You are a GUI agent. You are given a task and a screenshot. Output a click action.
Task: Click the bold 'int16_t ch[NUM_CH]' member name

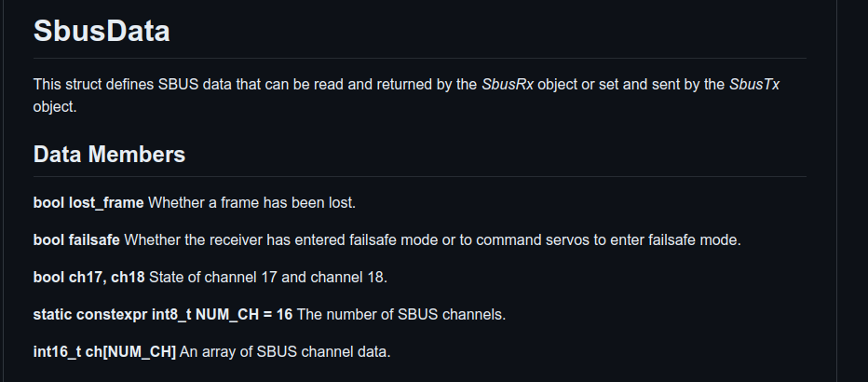(x=104, y=351)
